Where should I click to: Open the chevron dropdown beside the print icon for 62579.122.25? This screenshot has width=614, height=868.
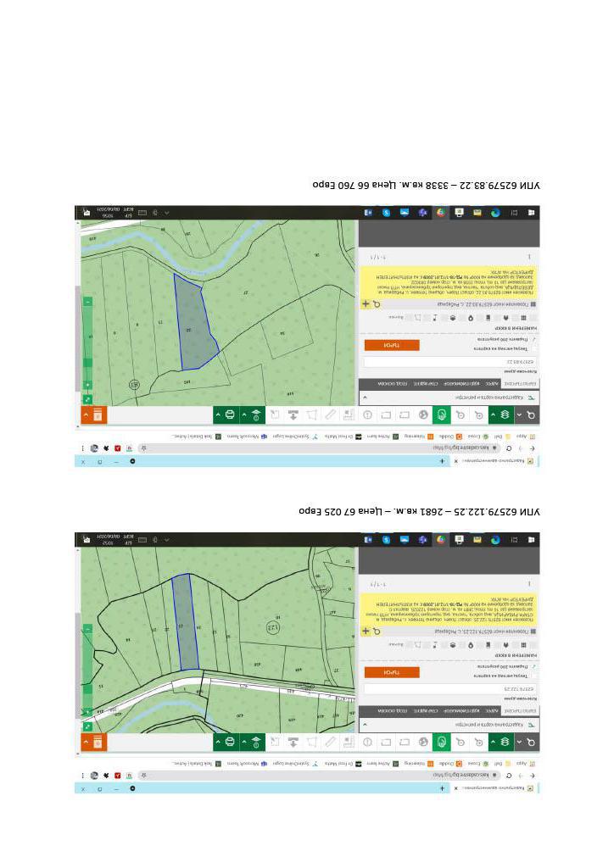(217, 743)
